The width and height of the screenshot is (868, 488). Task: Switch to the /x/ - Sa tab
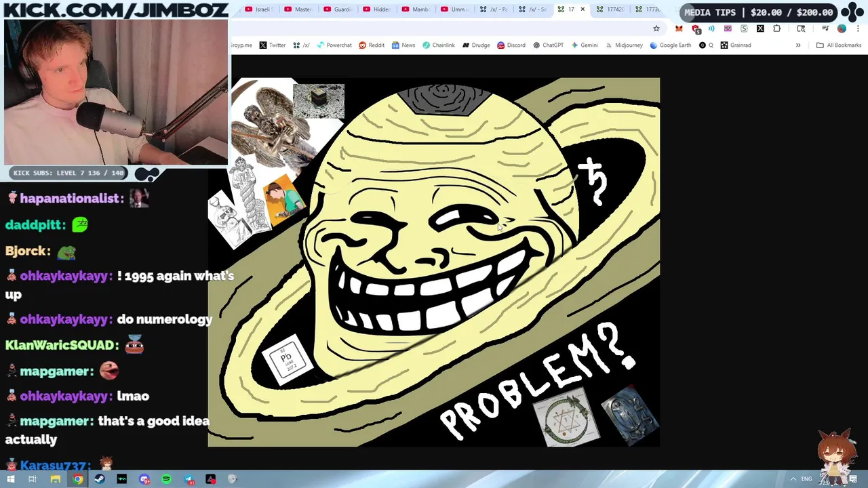point(533,9)
